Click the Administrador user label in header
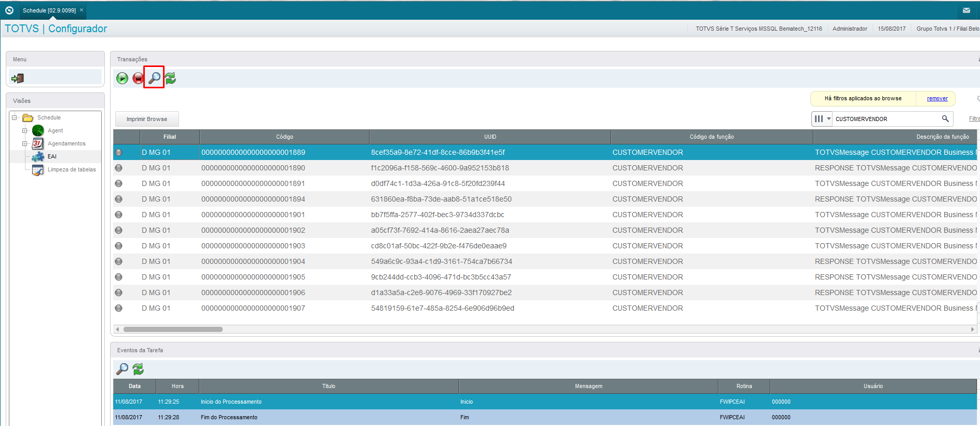Image resolution: width=980 pixels, height=426 pixels. 850,29
